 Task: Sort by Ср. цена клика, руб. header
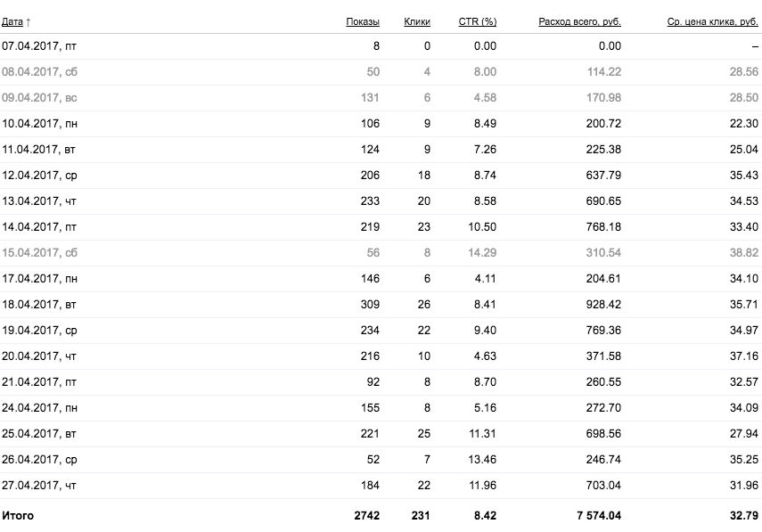(712, 22)
